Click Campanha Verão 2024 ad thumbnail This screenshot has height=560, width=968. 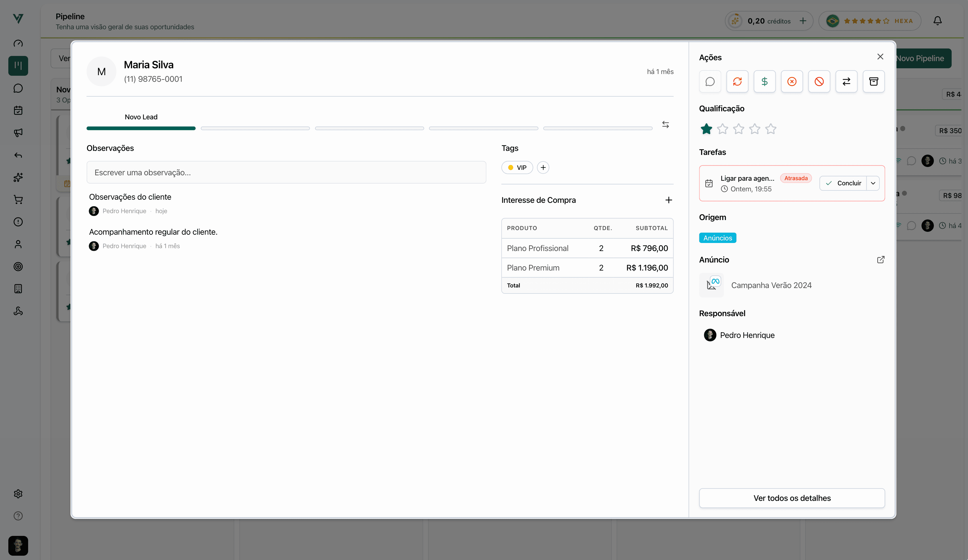tap(711, 285)
